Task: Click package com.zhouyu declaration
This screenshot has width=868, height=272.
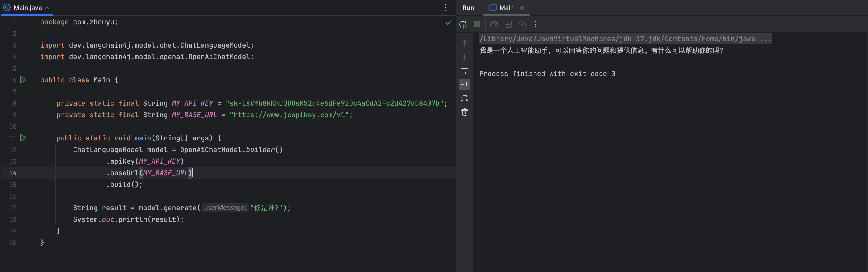Action: click(79, 22)
